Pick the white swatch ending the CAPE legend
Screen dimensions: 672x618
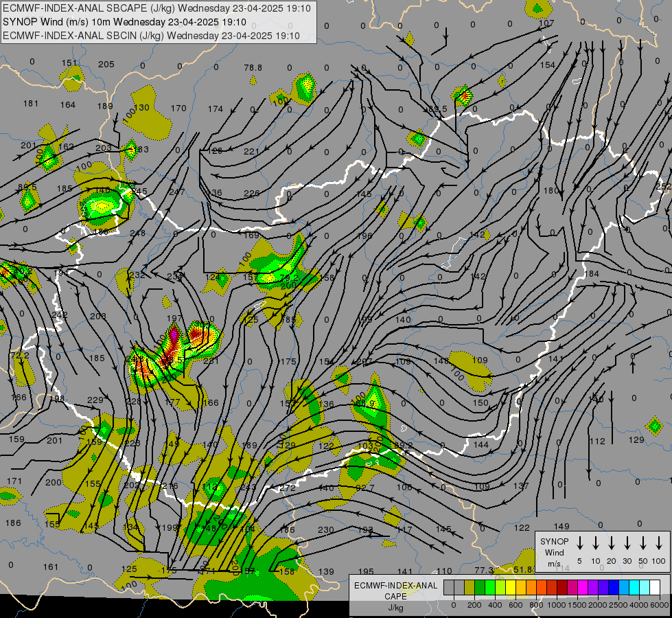[655, 587]
